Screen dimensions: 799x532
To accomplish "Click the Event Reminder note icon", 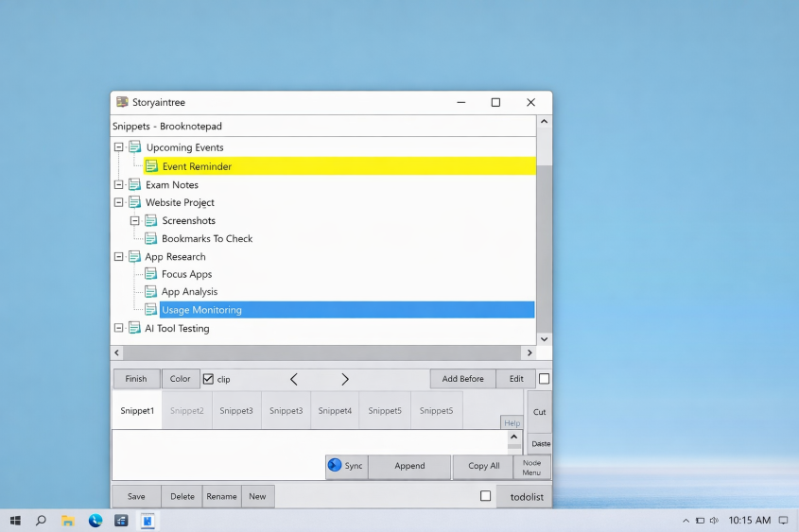I will [151, 166].
